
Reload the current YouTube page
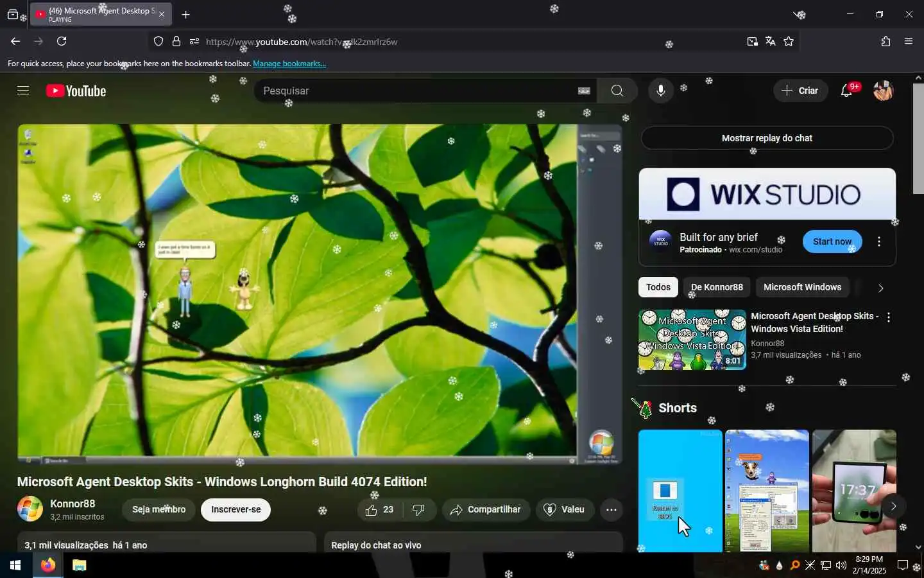[62, 41]
